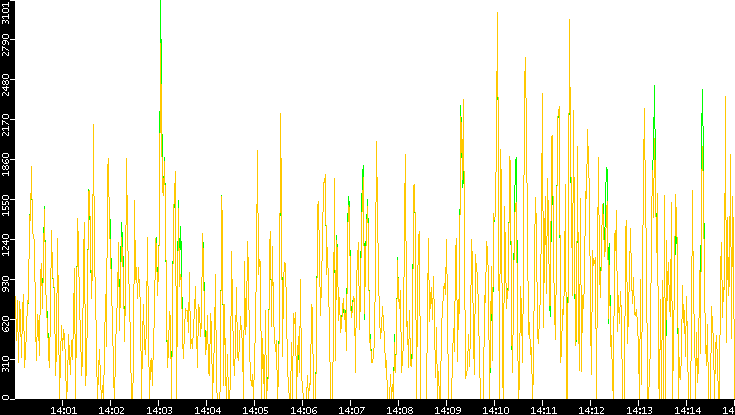Screen dimensions: 735x415
Task: Click the 310 value on vertical axis
Action: (x=6, y=366)
